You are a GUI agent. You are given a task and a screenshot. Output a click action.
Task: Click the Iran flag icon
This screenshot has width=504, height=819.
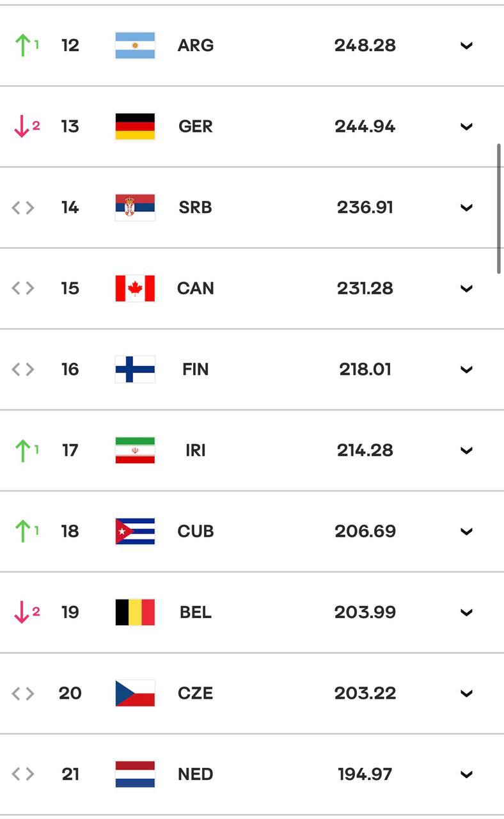point(135,450)
